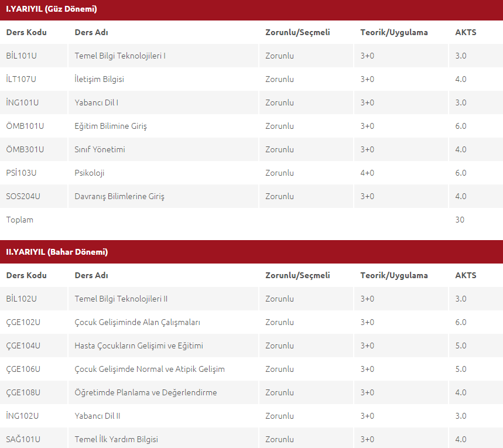Click the I.YARIYIL (Güz Dönemi) header
503x448 pixels.
pos(52,9)
